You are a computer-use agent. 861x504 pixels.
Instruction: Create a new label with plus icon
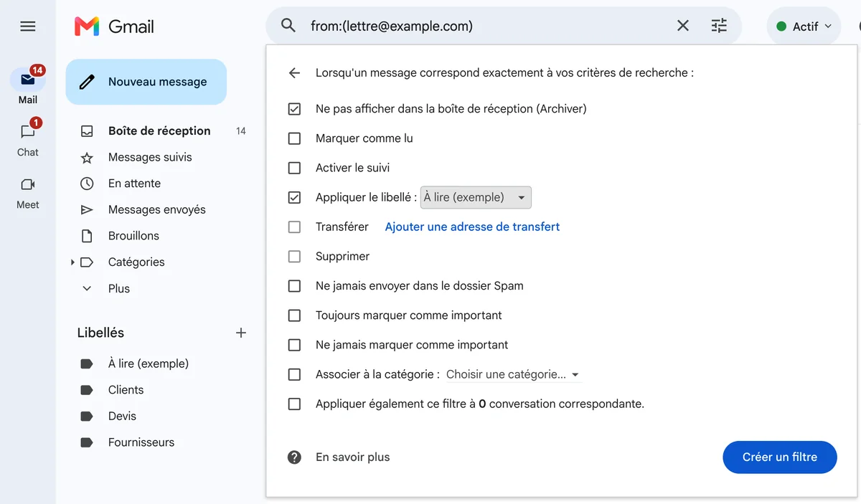pos(241,333)
